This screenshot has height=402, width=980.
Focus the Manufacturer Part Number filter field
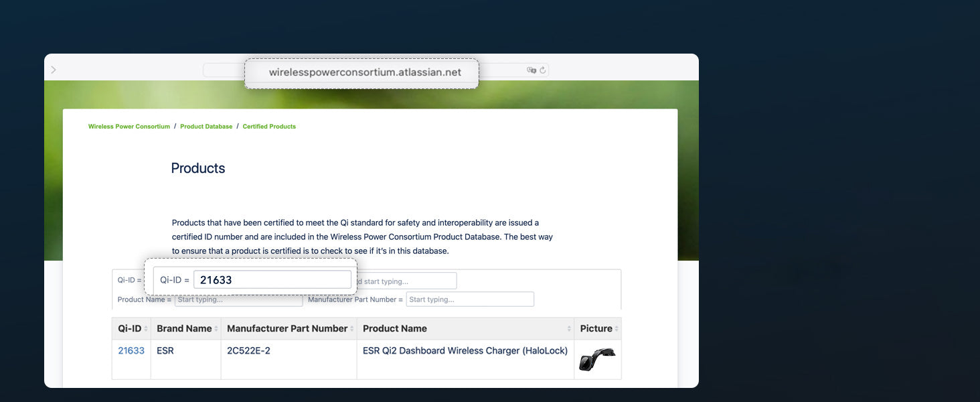coord(469,299)
